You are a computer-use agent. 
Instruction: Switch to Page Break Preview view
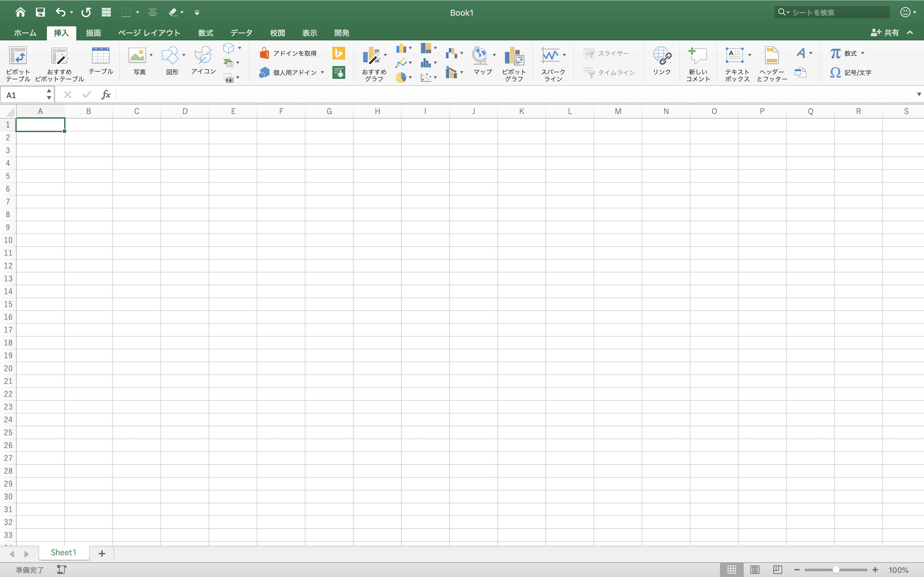777,569
